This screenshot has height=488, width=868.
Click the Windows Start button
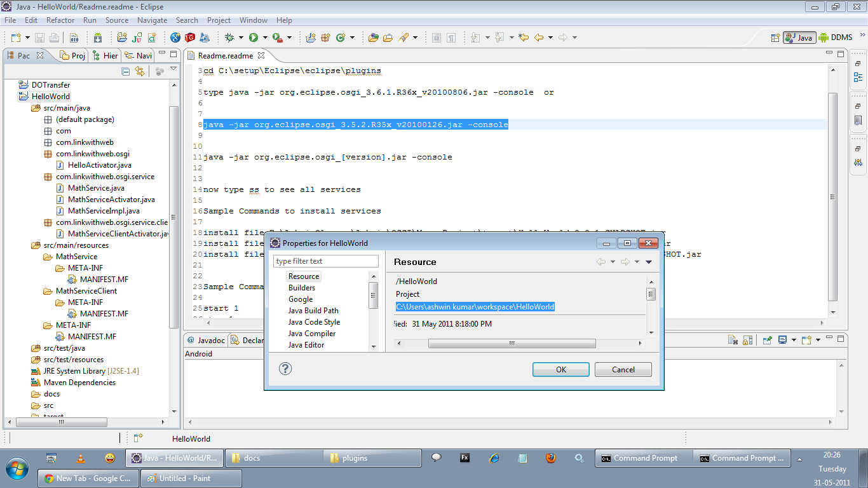17,469
